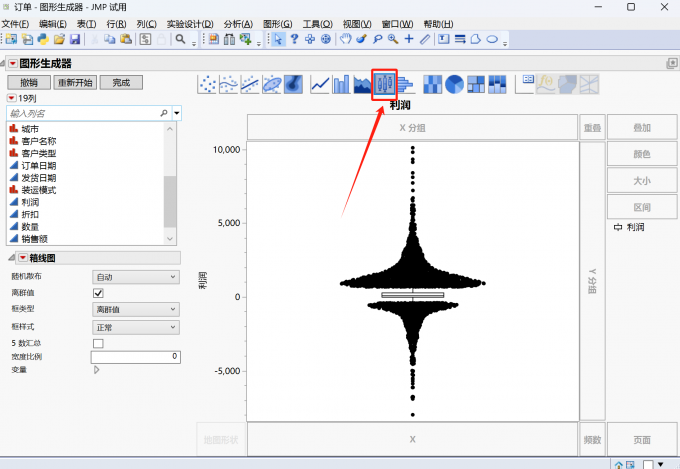Image resolution: width=680 pixels, height=469 pixels.
Task: Select the Line chart element icon
Action: click(320, 84)
